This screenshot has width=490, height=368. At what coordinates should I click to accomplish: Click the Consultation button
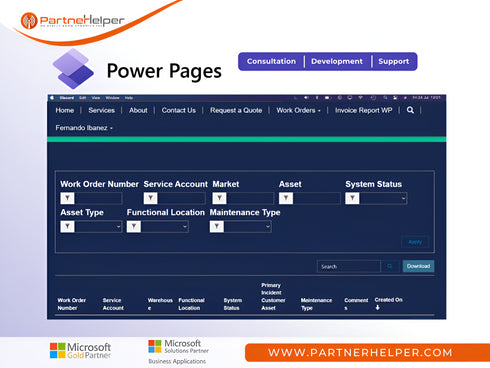coord(271,61)
